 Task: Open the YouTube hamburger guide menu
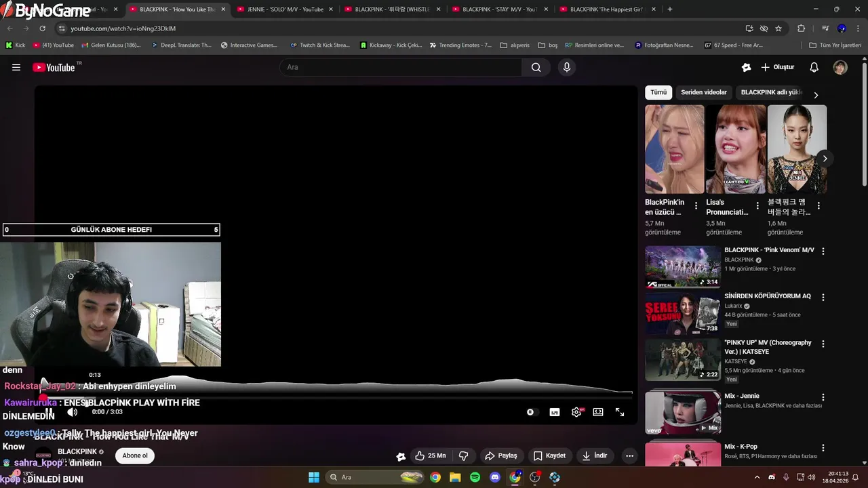pyautogui.click(x=16, y=67)
